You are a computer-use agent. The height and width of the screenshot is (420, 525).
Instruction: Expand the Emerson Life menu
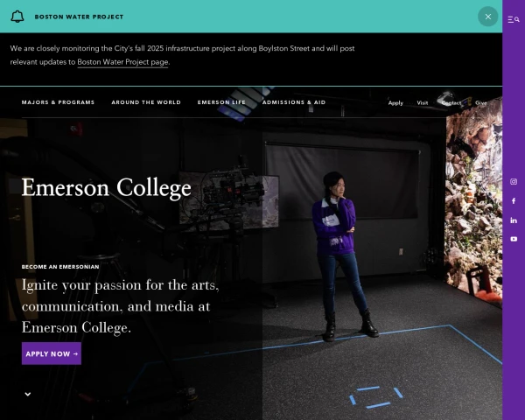[x=221, y=102]
